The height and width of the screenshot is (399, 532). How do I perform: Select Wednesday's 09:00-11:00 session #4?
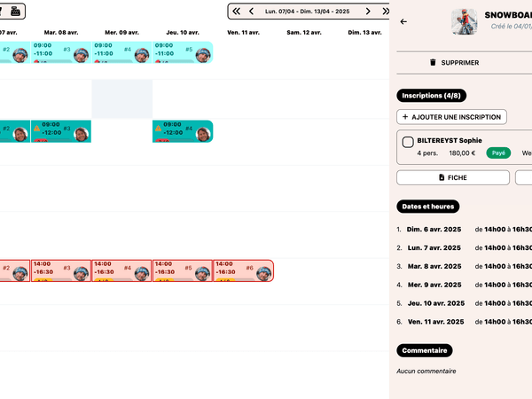tap(122, 51)
